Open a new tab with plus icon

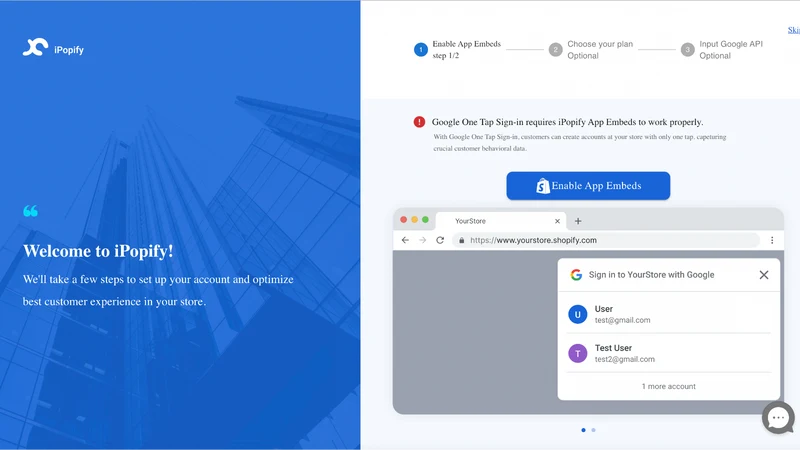[x=578, y=221]
